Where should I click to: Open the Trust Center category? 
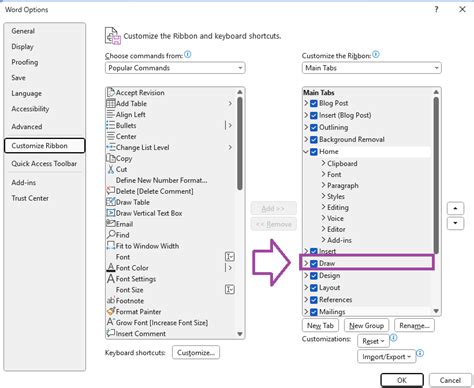(30, 198)
